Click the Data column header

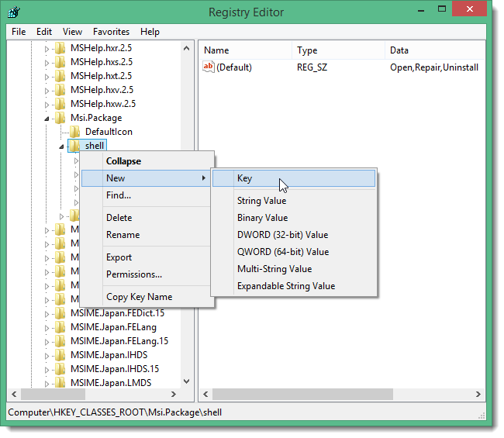tap(435, 50)
